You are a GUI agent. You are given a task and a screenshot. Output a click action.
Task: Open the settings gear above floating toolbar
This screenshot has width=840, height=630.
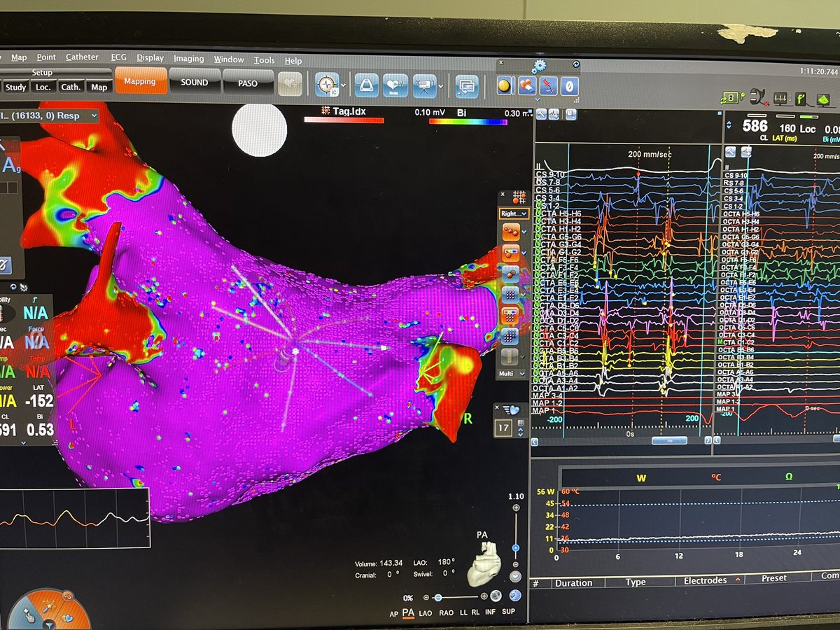pos(538,66)
